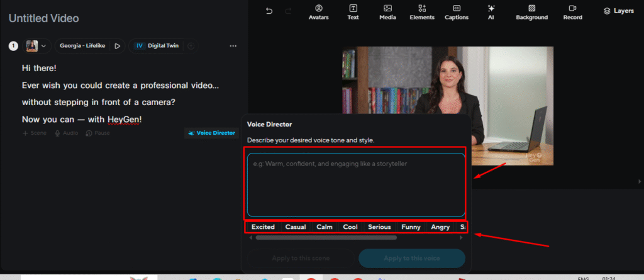Click the tone chips horizontal scrollbar
644x280 pixels.
point(326,238)
